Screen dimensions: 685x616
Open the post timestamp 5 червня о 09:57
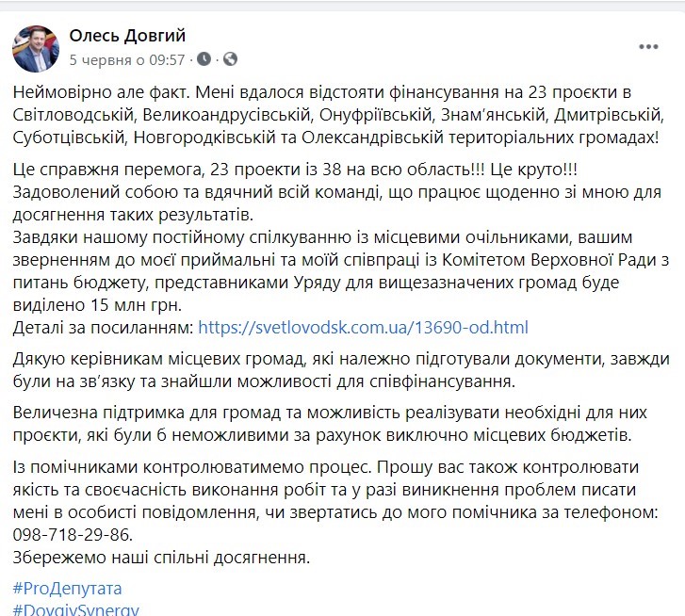127,59
